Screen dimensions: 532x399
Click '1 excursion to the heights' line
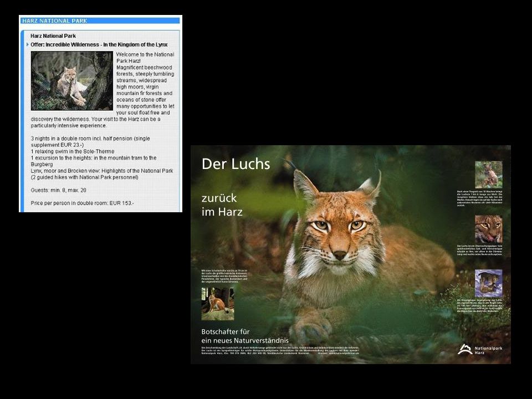(94, 161)
